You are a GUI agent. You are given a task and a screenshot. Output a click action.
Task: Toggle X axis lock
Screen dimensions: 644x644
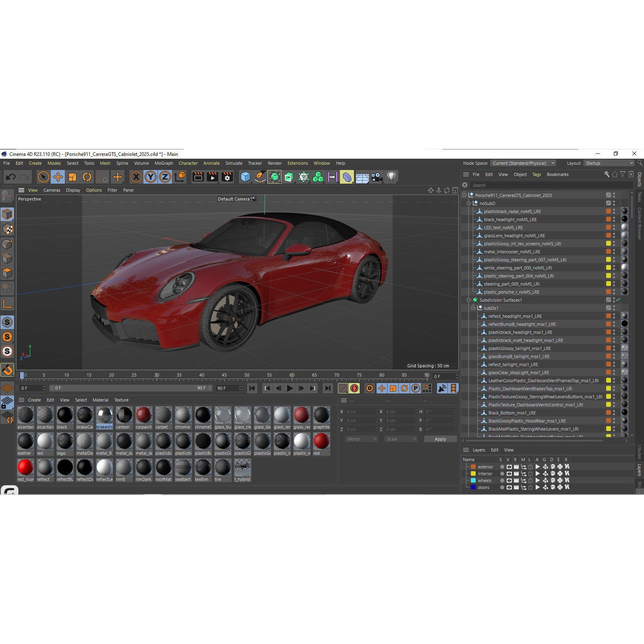[136, 177]
